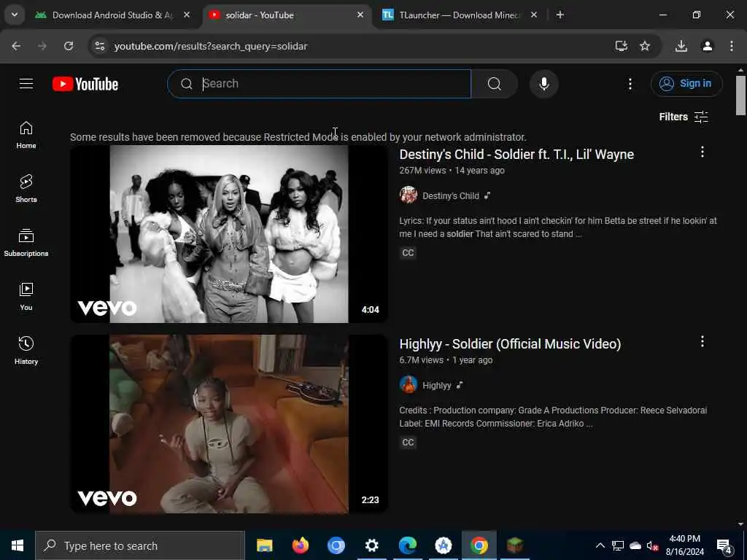The height and width of the screenshot is (560, 747).
Task: Click "267M views" text
Action: tap(422, 171)
